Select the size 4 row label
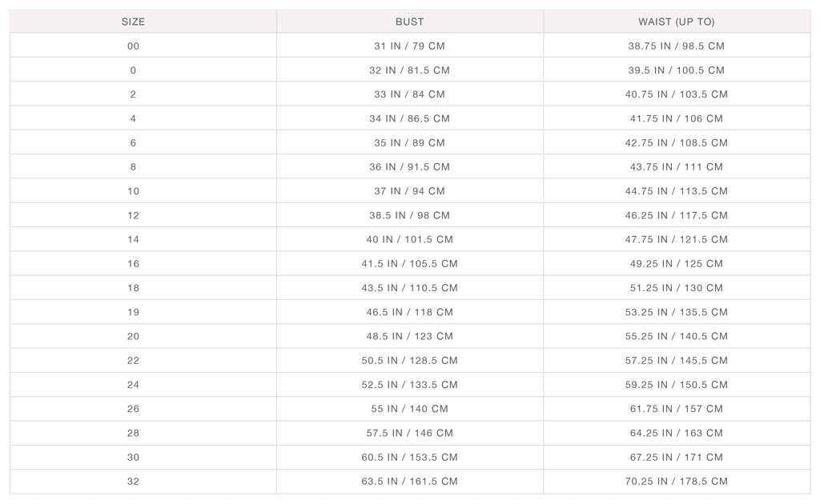The image size is (820, 504). coord(133,118)
